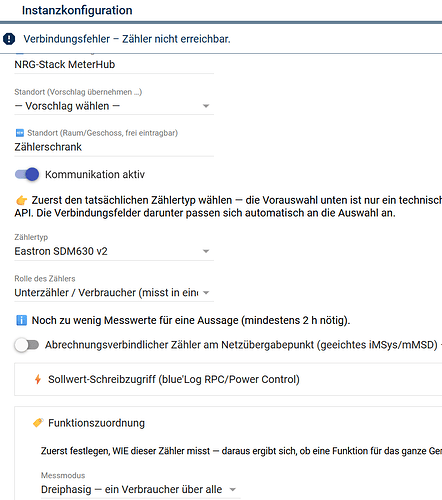Click the Kommunikation aktiv label text
The height and width of the screenshot is (500, 442).
coord(95,174)
